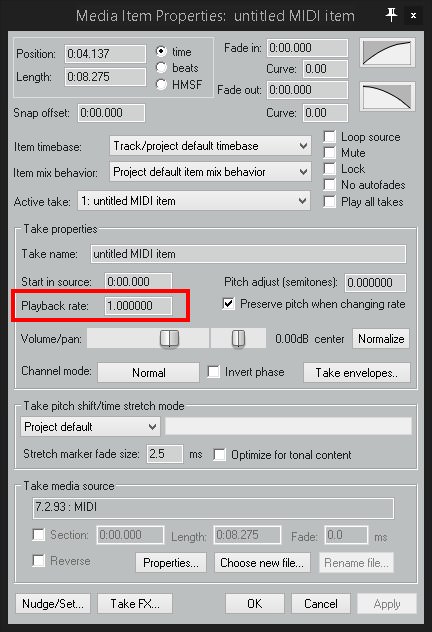Enable the Loop source checkbox
This screenshot has height=632, width=432.
point(330,137)
